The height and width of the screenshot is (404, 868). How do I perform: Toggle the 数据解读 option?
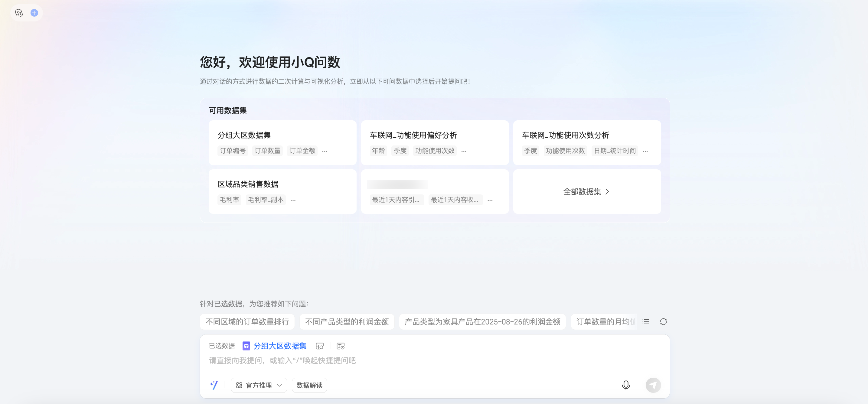point(309,385)
